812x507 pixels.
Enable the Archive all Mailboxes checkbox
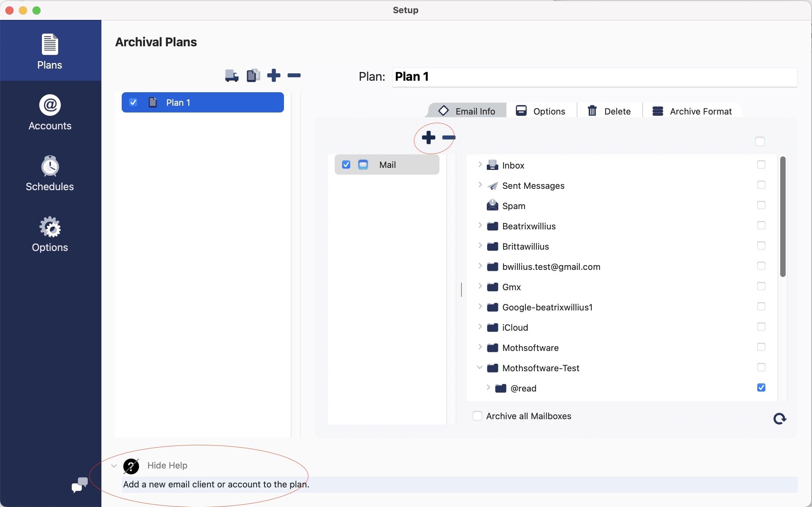point(477,416)
